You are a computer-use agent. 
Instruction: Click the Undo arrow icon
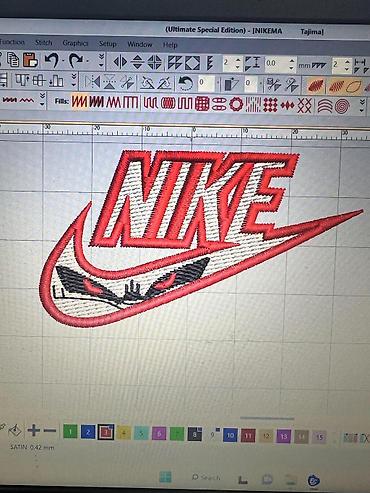(51, 61)
